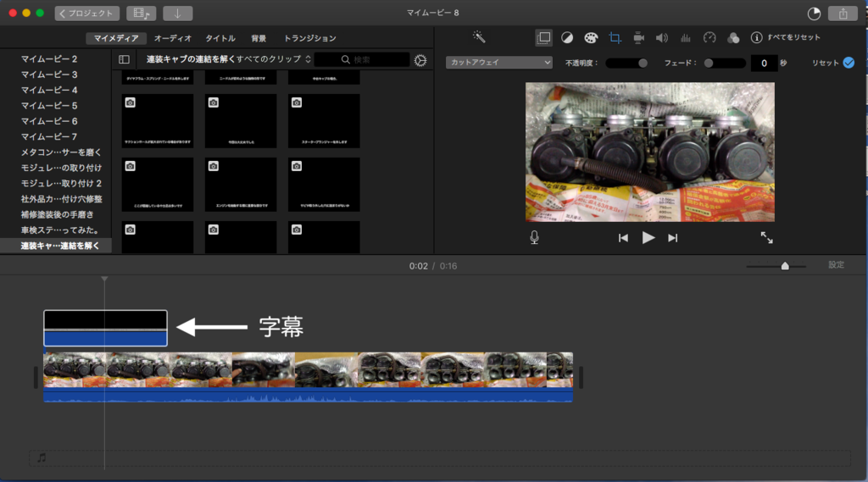868x482 pixels.
Task: Click the import media down-arrow button
Action: pos(178,14)
